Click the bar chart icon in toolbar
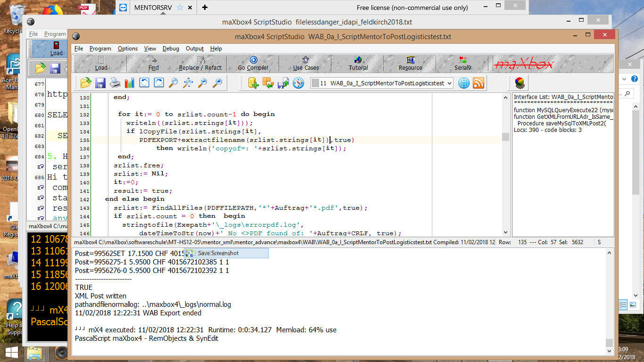 tap(130, 83)
